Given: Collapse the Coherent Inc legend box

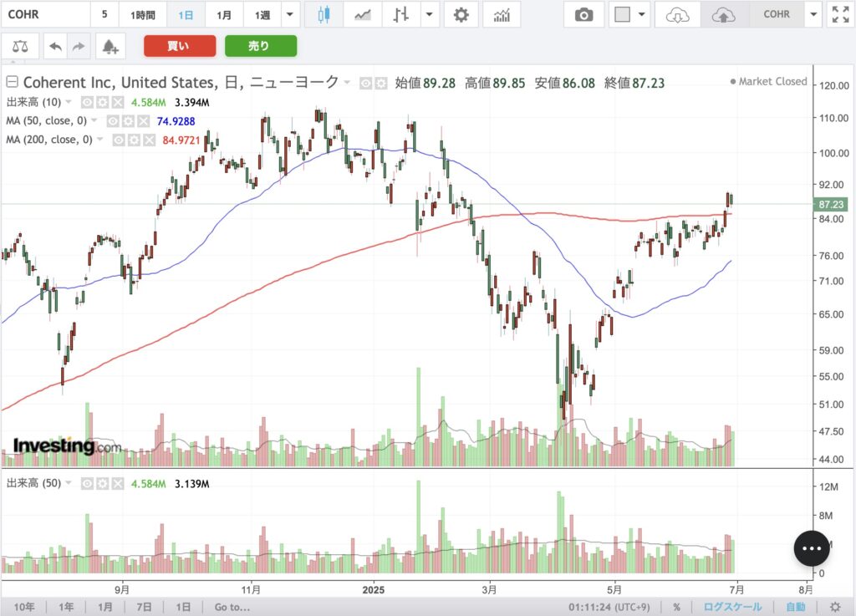Looking at the screenshot, I should (x=12, y=82).
